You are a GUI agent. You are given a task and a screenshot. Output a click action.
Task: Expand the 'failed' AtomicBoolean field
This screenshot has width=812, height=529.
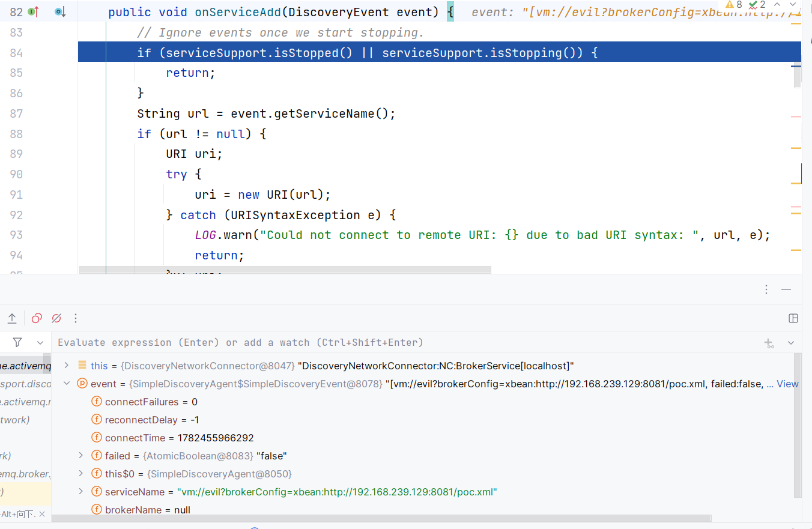click(81, 456)
